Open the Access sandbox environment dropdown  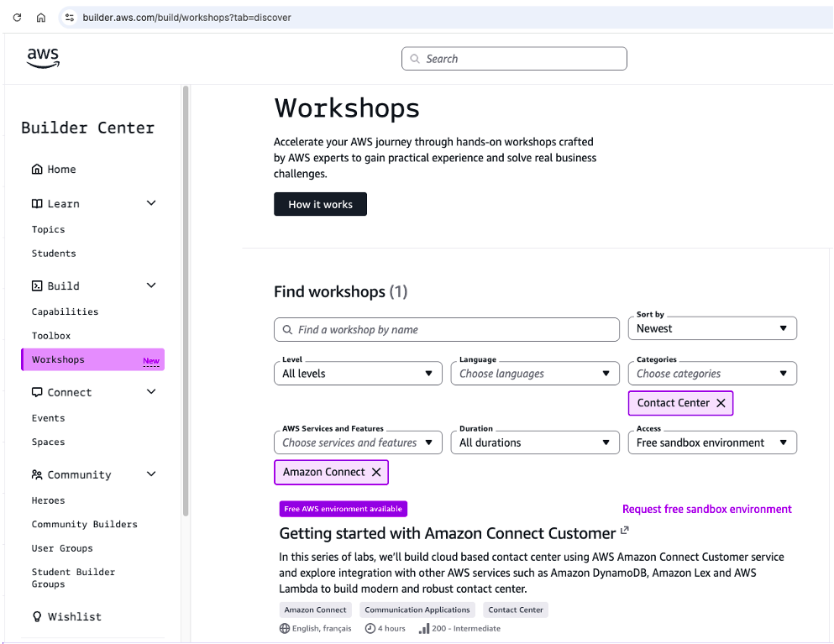click(712, 442)
